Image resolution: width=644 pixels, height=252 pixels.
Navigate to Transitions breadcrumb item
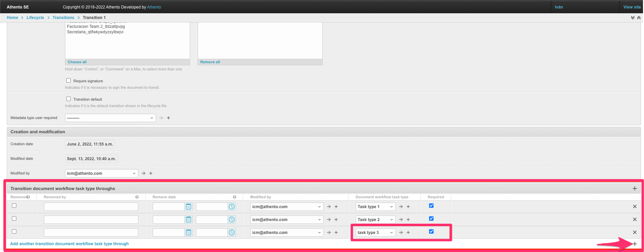(x=63, y=18)
